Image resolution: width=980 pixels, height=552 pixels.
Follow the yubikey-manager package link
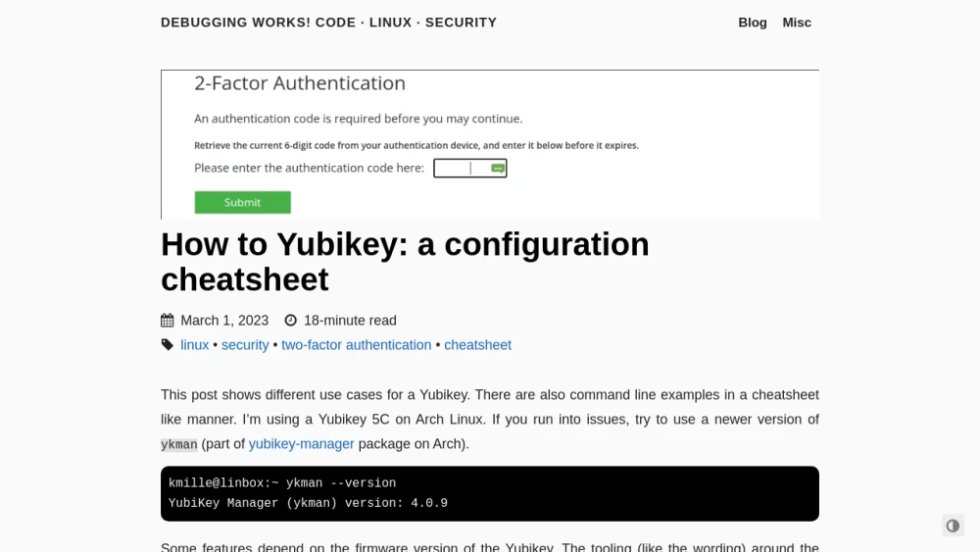[x=301, y=444]
